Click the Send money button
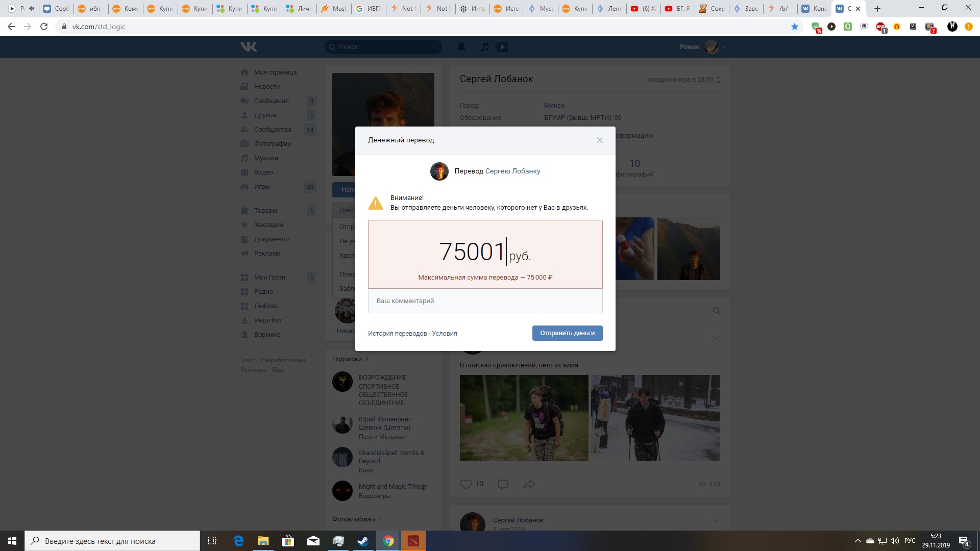The height and width of the screenshot is (551, 980). [567, 333]
